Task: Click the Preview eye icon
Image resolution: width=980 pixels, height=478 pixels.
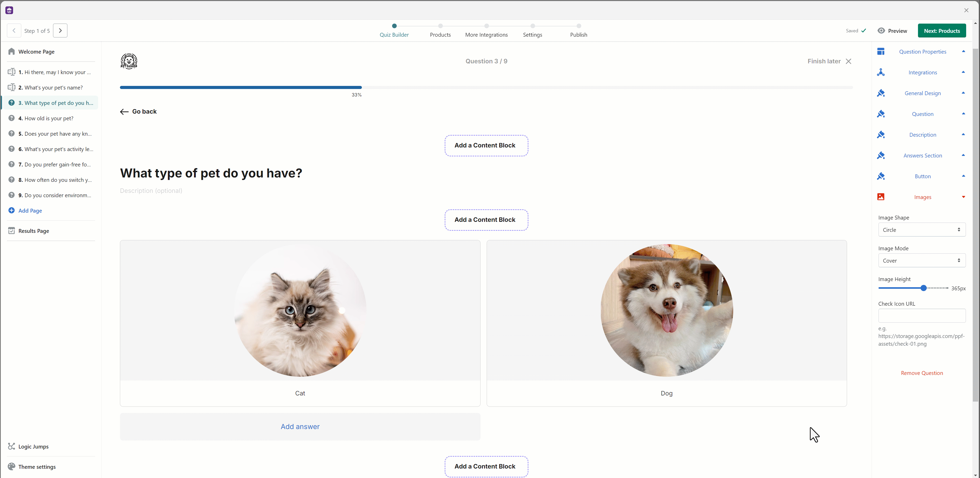Action: coord(881,31)
